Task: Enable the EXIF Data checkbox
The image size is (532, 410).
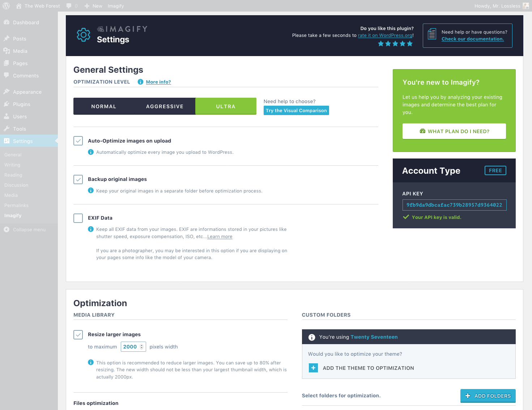Action: 78,218
